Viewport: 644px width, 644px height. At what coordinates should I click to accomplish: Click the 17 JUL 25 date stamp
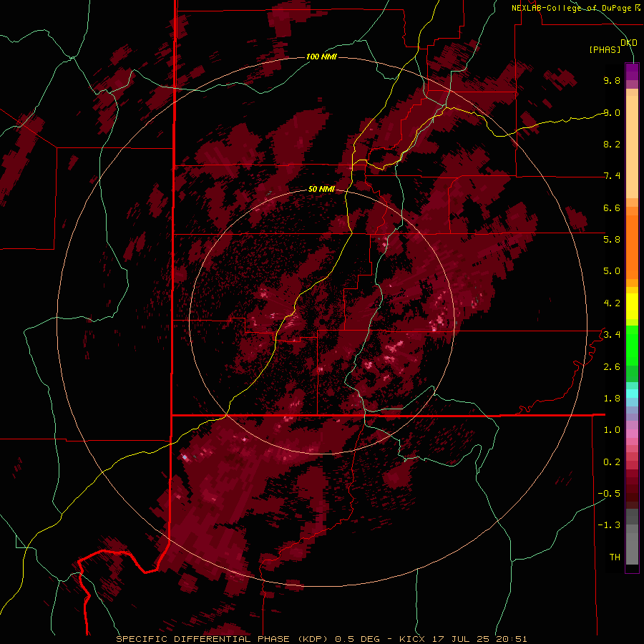point(460,639)
